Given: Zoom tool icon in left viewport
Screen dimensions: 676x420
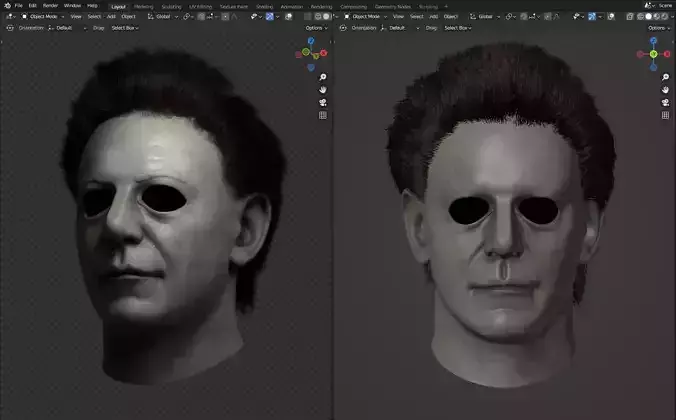Looking at the screenshot, I should [x=322, y=77].
